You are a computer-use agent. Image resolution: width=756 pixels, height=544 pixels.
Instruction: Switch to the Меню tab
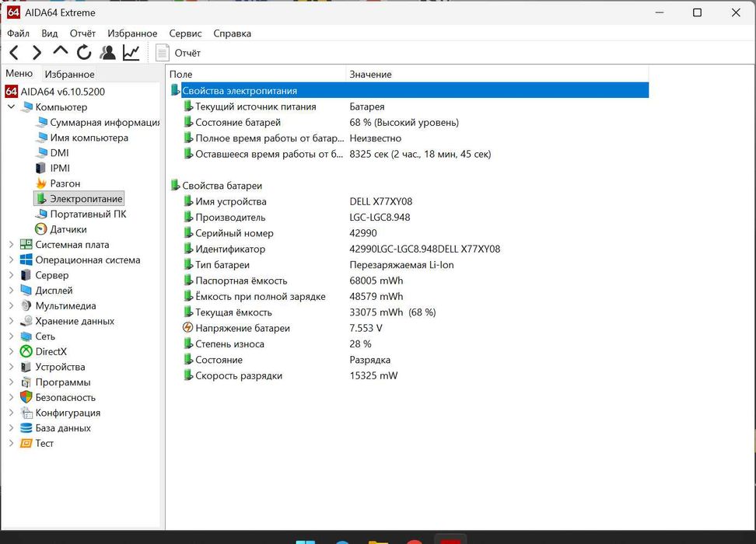point(19,73)
